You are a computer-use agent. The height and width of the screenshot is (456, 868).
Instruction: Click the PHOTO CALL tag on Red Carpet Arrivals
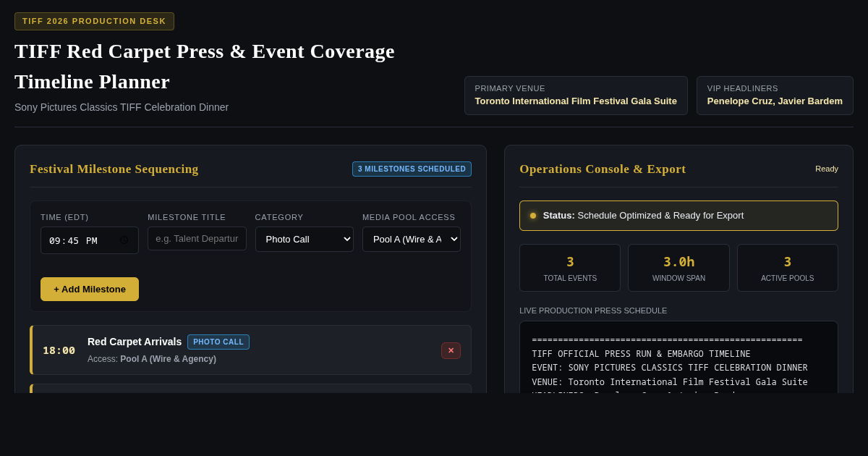click(218, 342)
